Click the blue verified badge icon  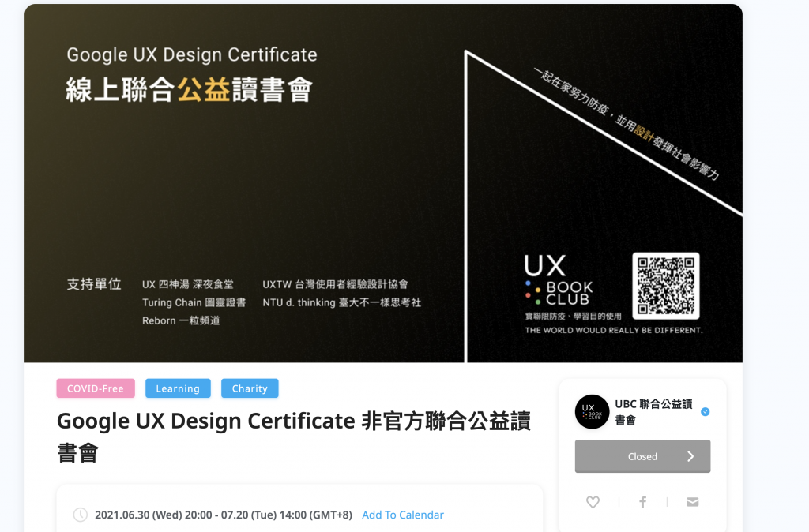706,412
